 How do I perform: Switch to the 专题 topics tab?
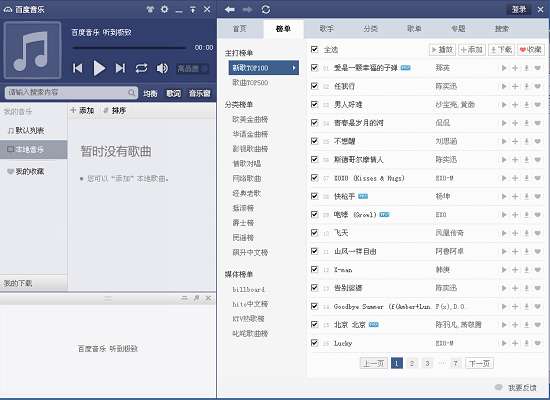point(458,29)
